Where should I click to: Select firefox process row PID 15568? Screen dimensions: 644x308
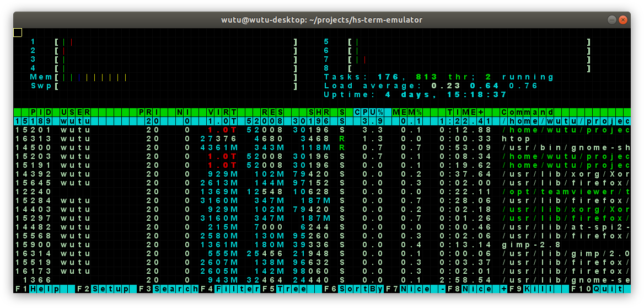(x=323, y=236)
